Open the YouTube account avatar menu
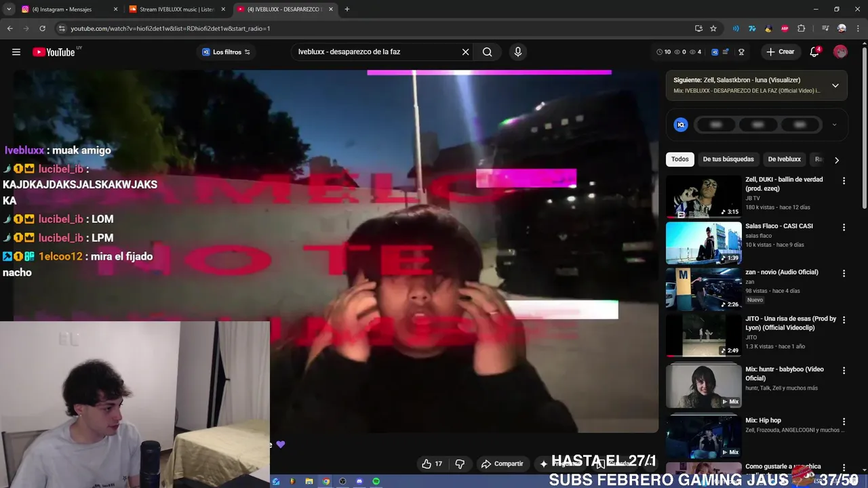The height and width of the screenshot is (488, 868). point(840,52)
